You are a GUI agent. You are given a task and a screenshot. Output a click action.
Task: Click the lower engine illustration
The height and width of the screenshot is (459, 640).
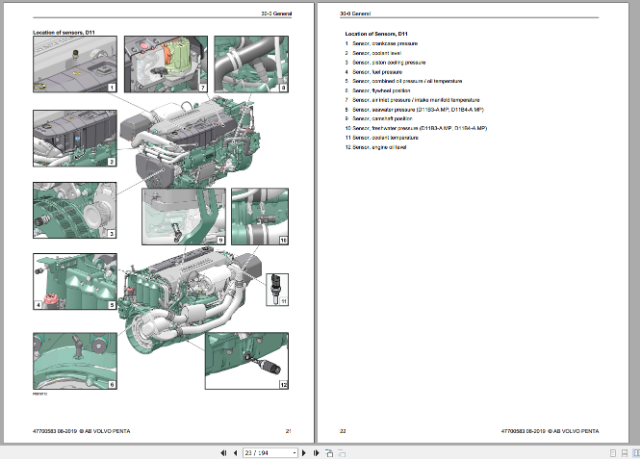[190, 302]
